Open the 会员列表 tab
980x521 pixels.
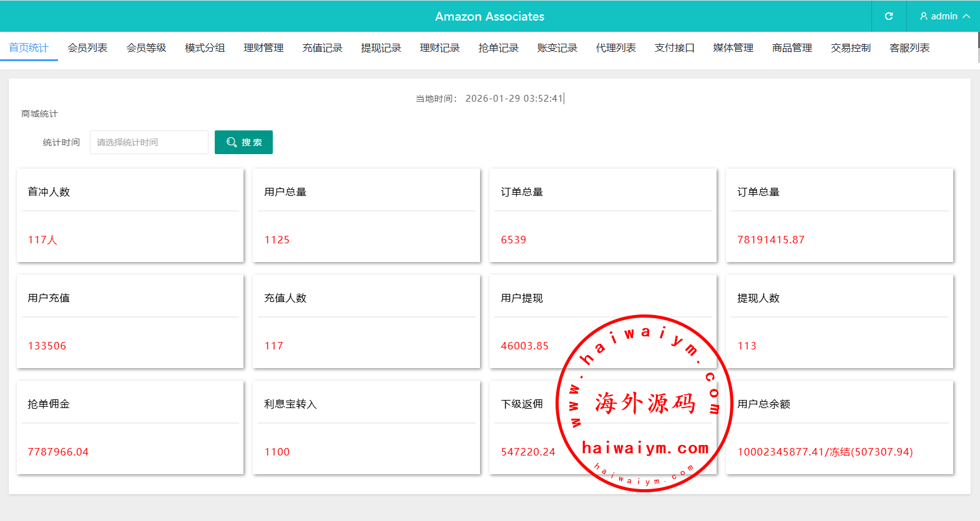point(87,48)
